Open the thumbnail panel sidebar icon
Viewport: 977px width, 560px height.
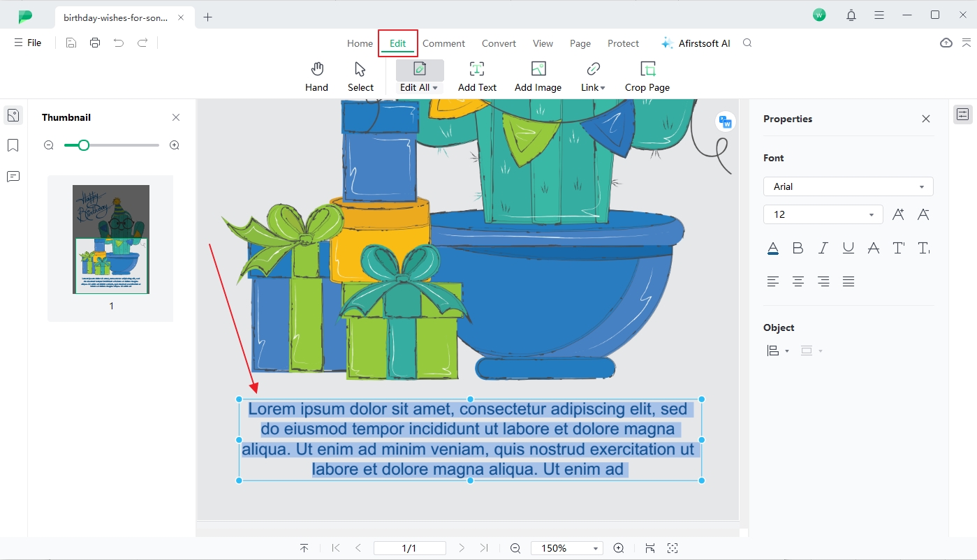click(x=13, y=115)
